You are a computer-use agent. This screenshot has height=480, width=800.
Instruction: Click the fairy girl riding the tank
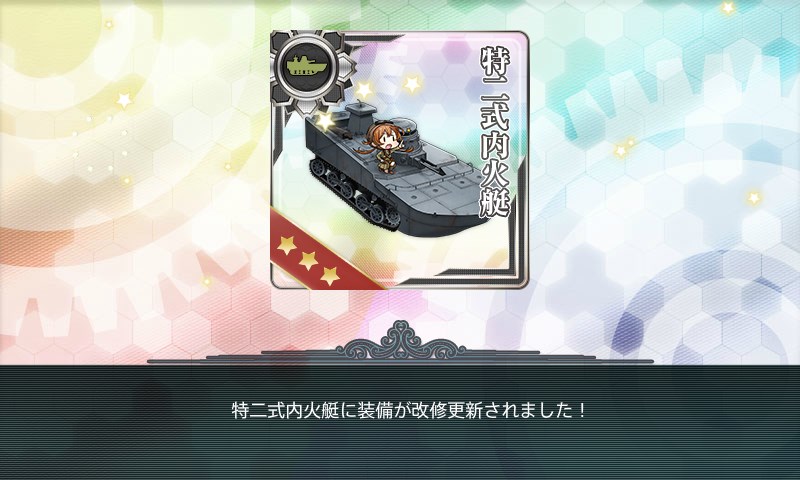coord(384,147)
